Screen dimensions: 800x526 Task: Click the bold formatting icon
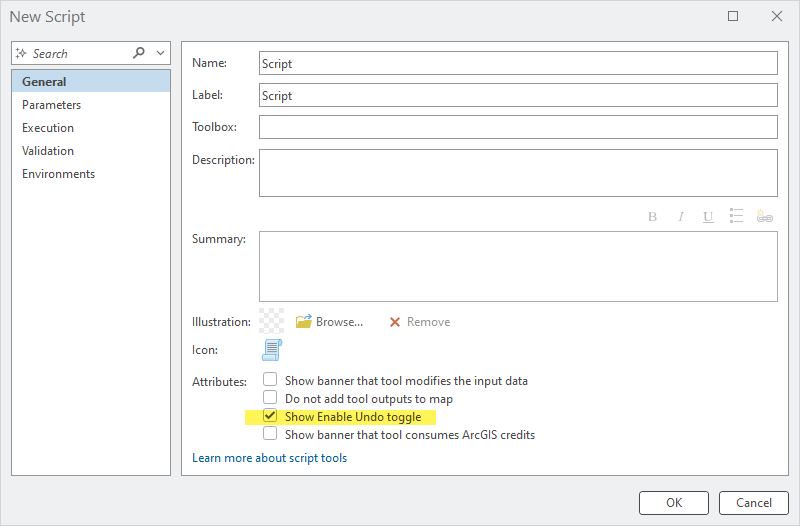click(652, 216)
